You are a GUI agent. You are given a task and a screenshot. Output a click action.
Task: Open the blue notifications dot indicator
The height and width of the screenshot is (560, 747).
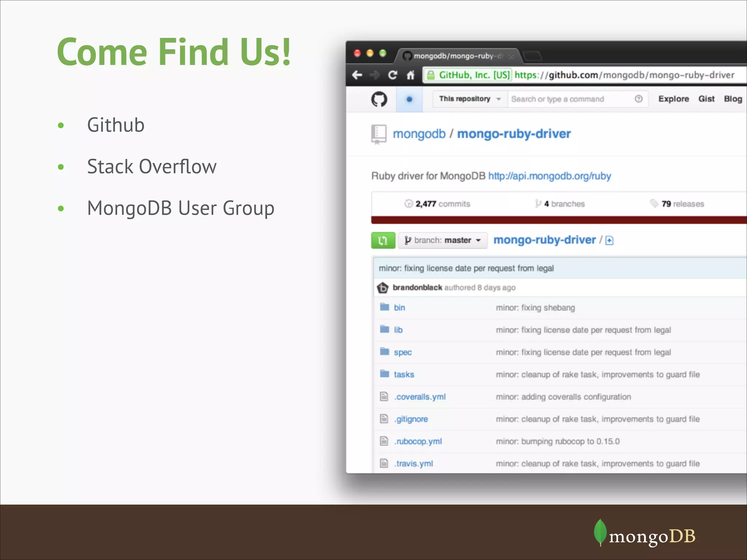click(x=409, y=99)
